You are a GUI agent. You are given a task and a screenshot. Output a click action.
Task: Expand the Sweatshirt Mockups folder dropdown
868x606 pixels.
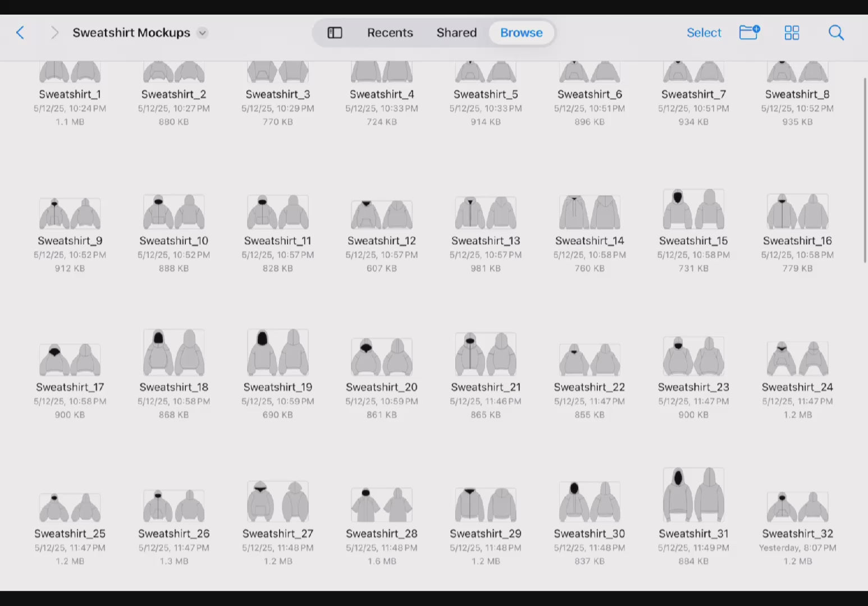[203, 33]
